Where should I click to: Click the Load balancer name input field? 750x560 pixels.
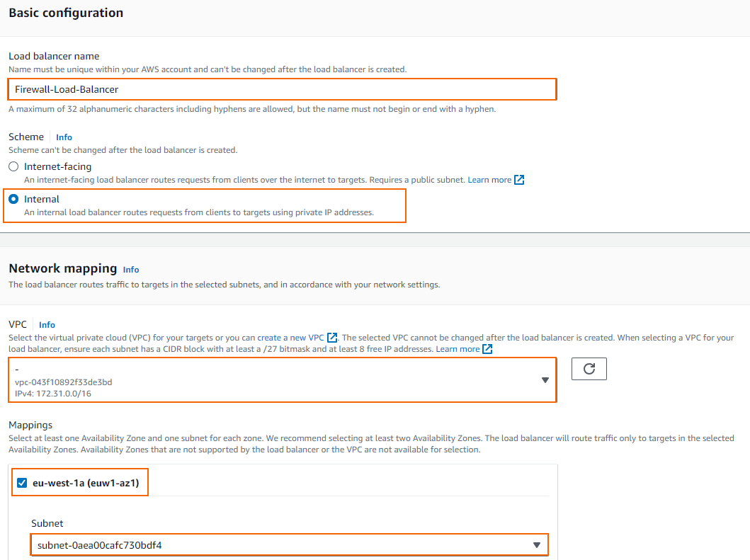click(x=282, y=89)
